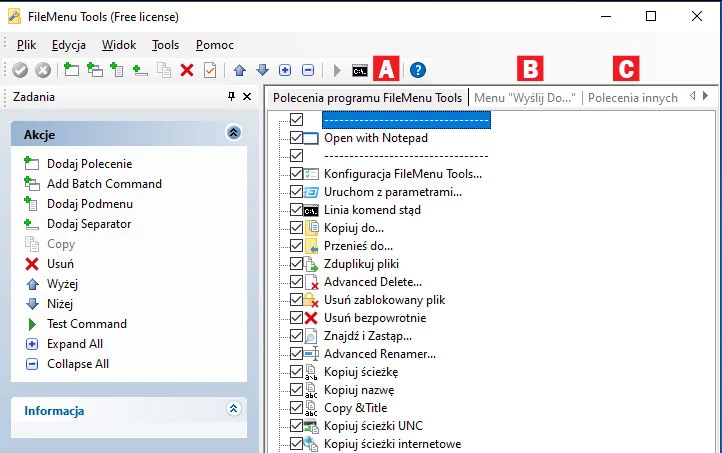Open help via the blue question mark icon

pos(418,70)
